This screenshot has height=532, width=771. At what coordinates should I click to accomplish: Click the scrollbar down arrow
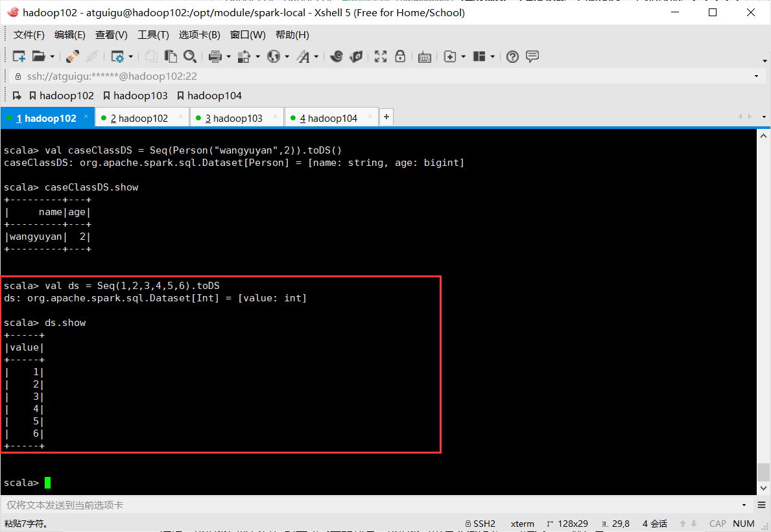(763, 487)
